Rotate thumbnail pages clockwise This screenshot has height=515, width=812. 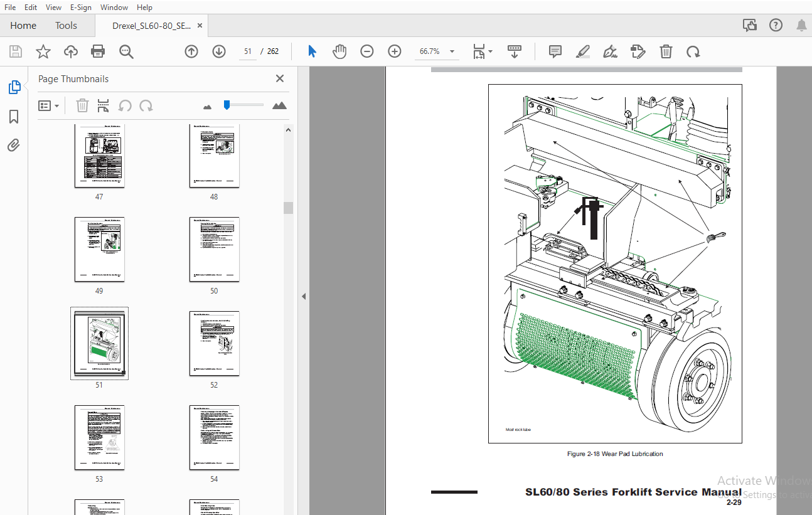146,105
